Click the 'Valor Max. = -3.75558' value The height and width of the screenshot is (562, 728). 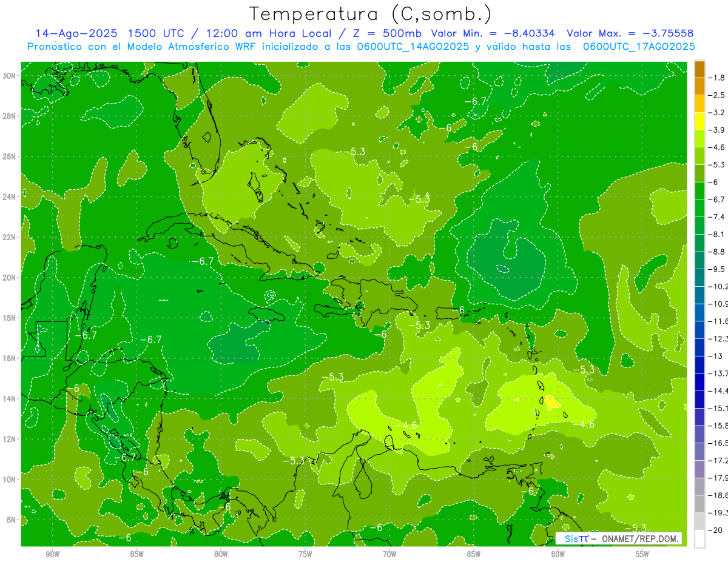click(630, 33)
